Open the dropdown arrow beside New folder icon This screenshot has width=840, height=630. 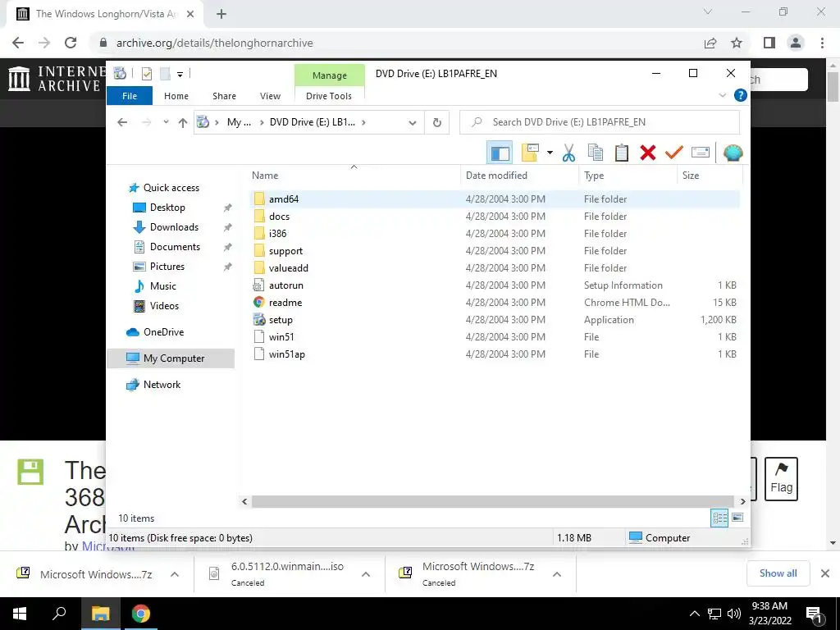tap(550, 153)
